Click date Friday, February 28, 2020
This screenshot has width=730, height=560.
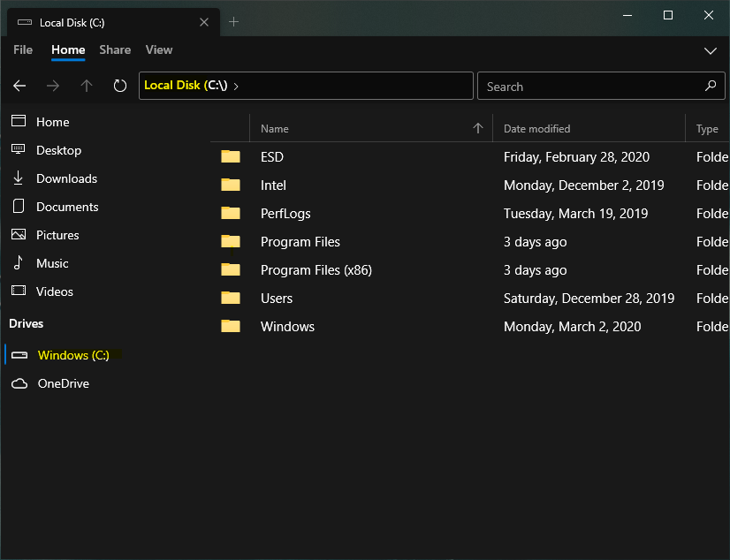click(x=576, y=157)
